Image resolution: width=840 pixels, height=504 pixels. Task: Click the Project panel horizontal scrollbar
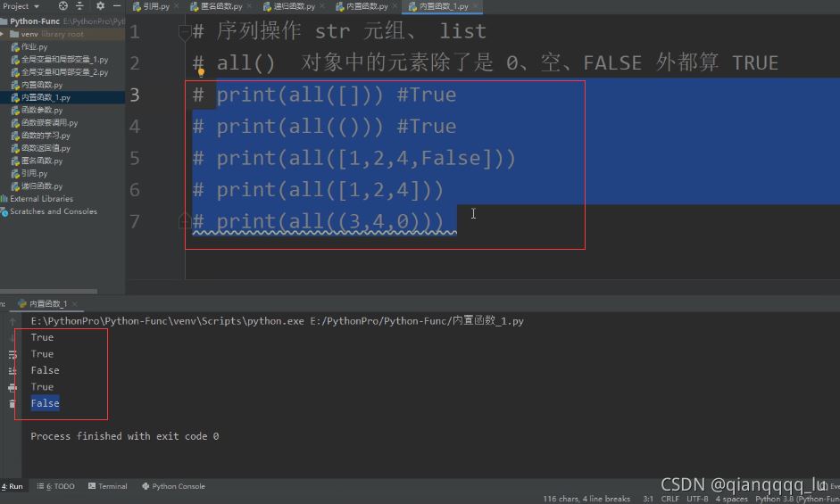(49, 292)
